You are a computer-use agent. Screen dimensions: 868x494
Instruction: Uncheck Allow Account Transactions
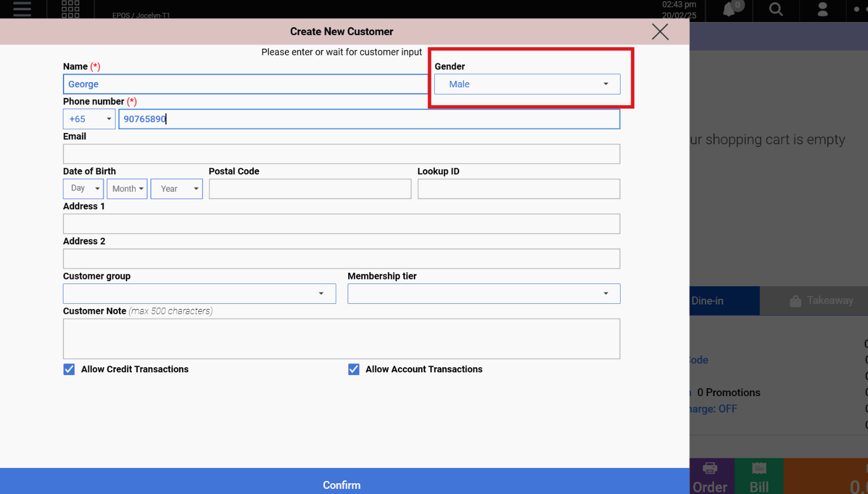(354, 370)
